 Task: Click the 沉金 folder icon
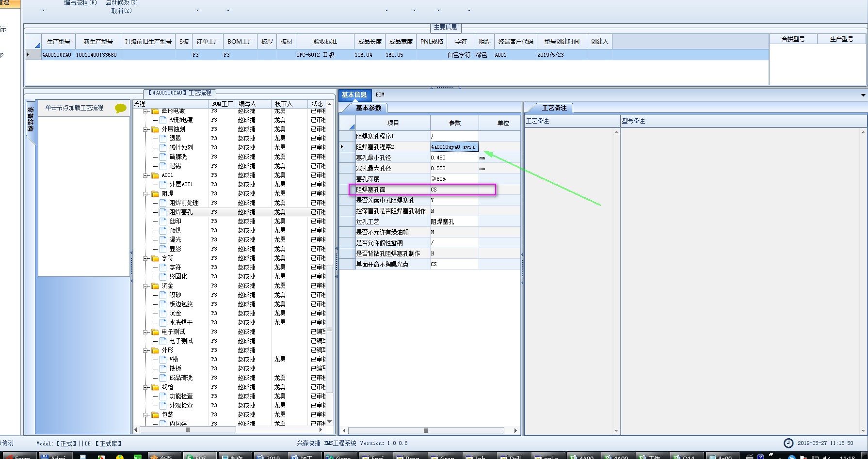pos(155,285)
